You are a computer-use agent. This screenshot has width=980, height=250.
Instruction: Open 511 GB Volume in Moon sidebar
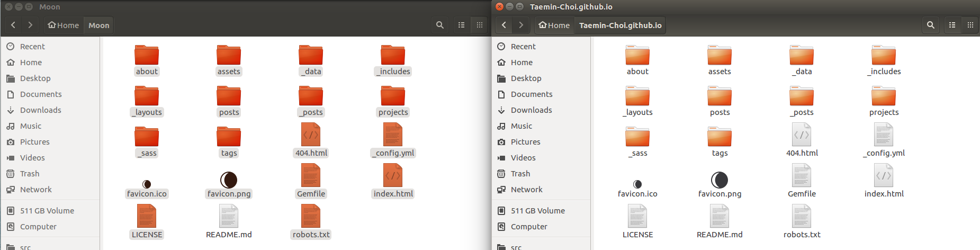coord(50,211)
